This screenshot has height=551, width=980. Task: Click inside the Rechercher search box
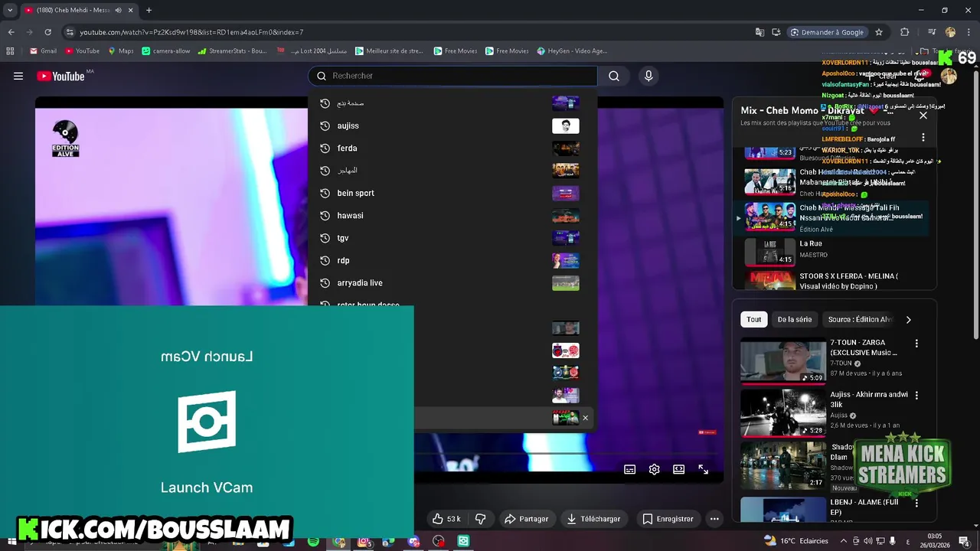pos(452,76)
